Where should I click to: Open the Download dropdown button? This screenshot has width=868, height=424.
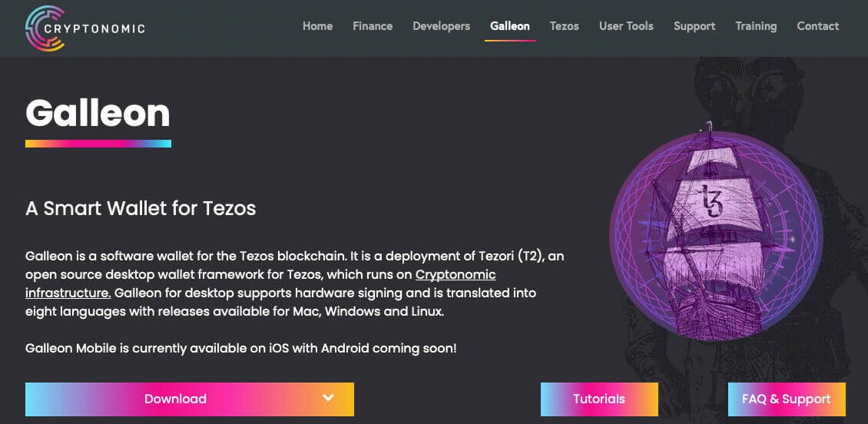pos(176,399)
